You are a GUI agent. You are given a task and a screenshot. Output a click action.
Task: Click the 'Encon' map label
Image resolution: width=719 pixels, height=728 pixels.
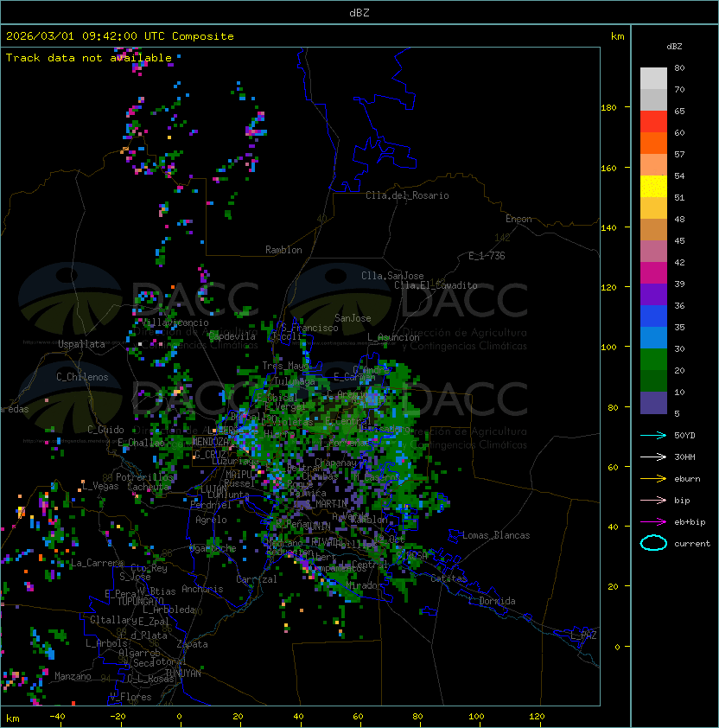point(519,219)
